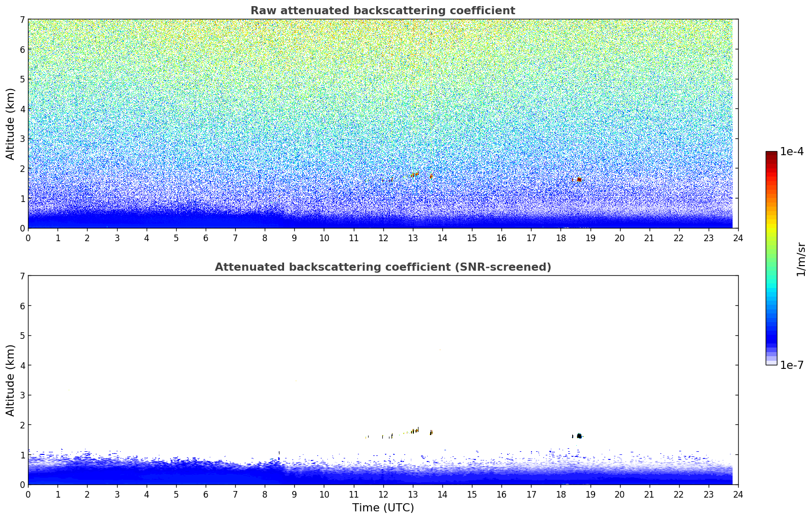Click the top plot's Altitude (km) label
The image size is (812, 519).
click(11, 124)
